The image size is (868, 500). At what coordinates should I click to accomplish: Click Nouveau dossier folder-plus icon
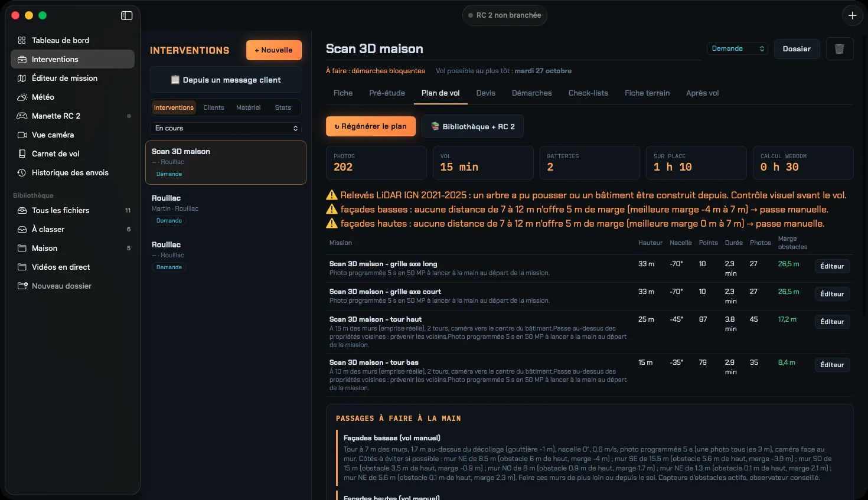[22, 286]
